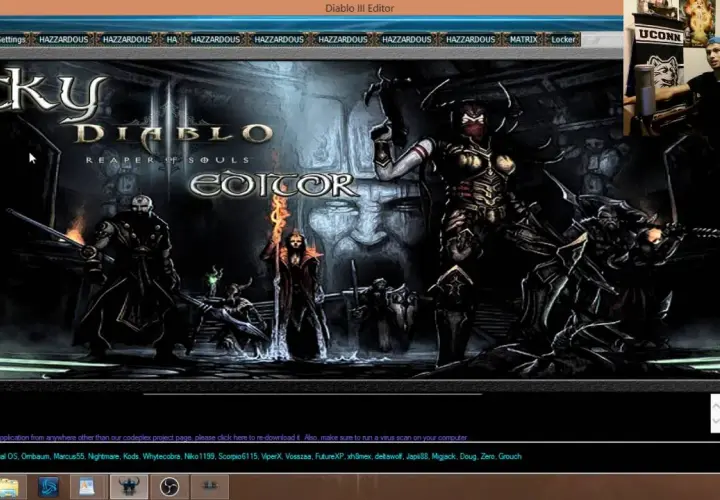Viewport: 720px width, 500px height.
Task: Click the credit name deltawolf
Action: pos(388,456)
